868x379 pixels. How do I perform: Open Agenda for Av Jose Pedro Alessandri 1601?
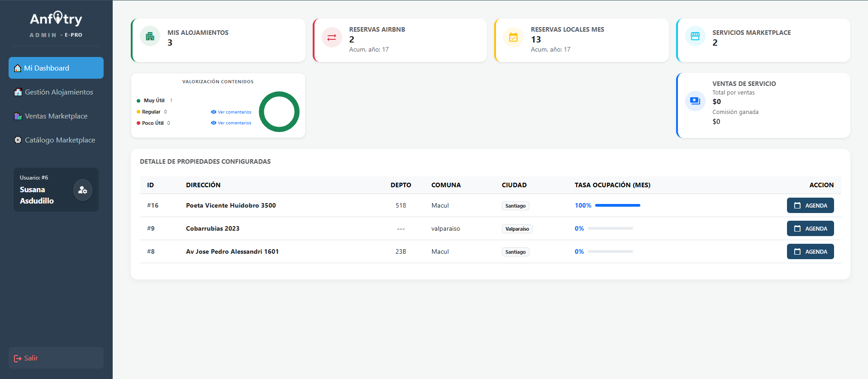tap(810, 251)
